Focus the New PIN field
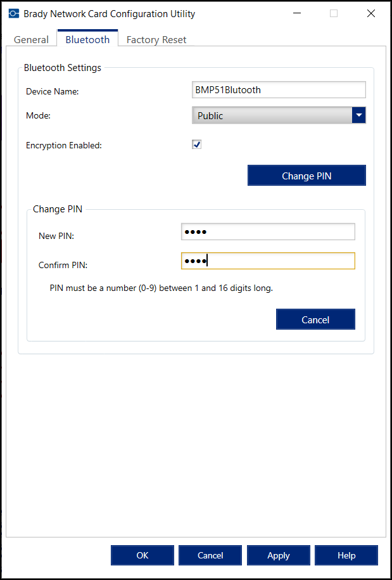The width and height of the screenshot is (392, 580). (x=268, y=232)
